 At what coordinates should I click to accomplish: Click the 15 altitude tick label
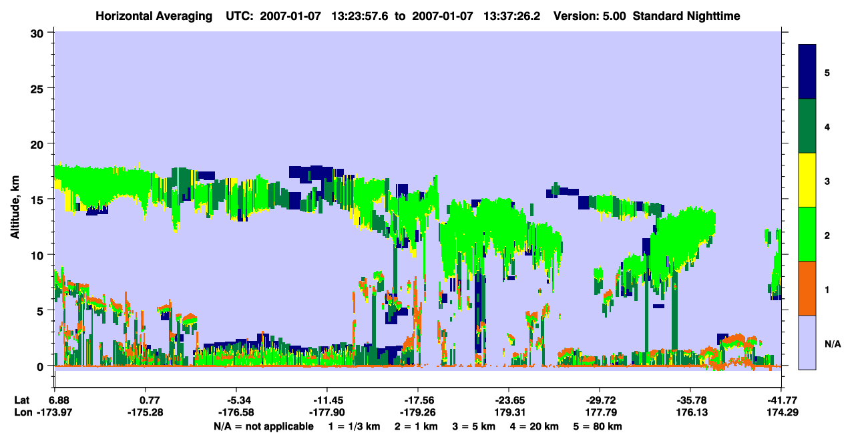coord(37,199)
